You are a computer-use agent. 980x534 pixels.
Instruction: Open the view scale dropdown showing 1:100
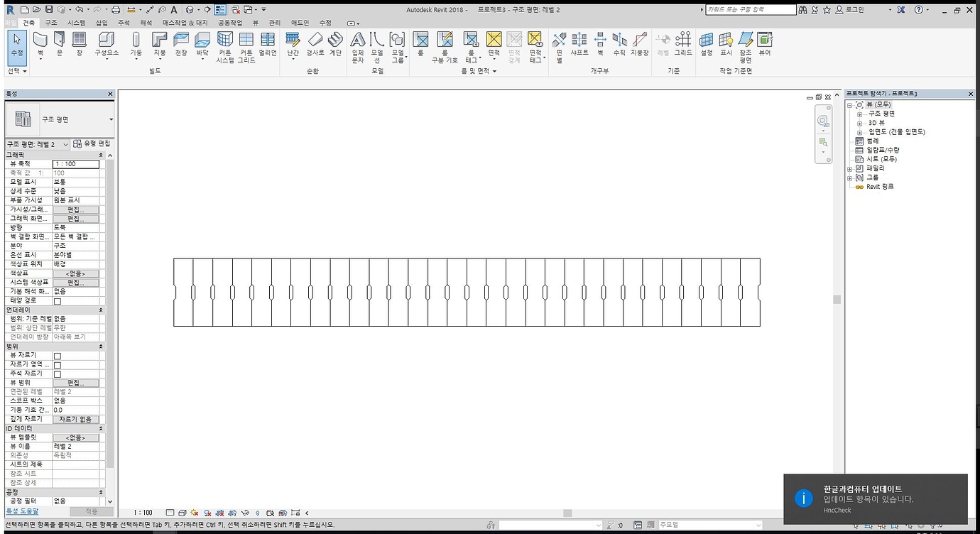[x=76, y=163]
